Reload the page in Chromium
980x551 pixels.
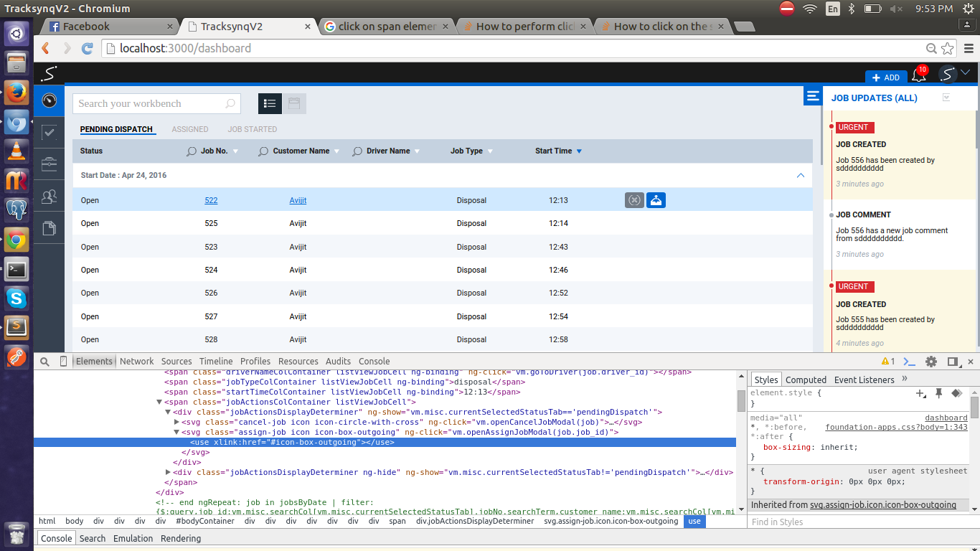(88, 48)
